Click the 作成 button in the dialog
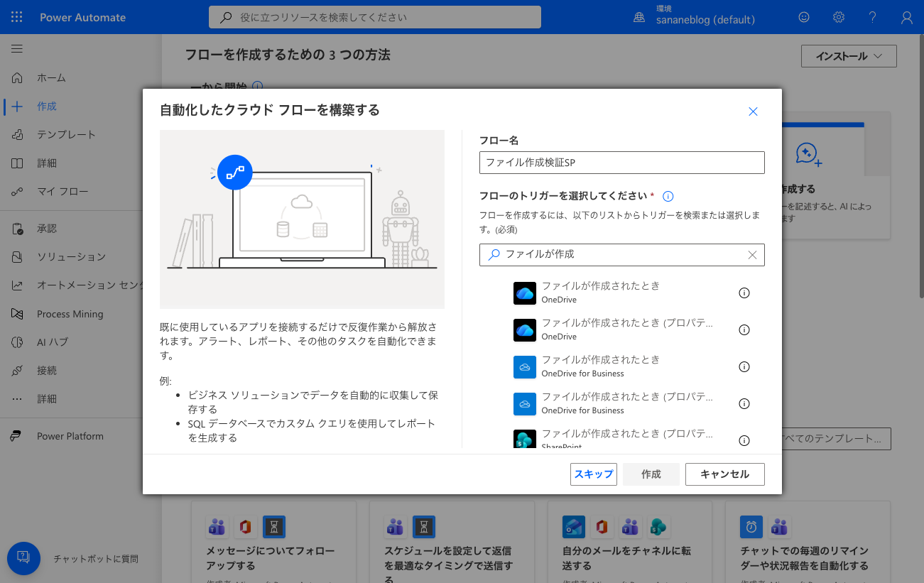This screenshot has width=924, height=583. 651,474
